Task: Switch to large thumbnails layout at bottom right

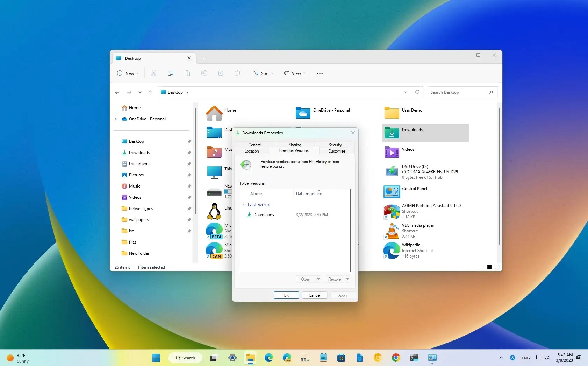Action: point(497,267)
